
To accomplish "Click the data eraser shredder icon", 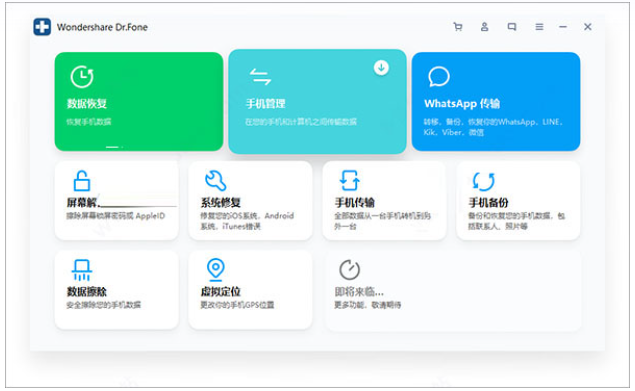I will [82, 270].
